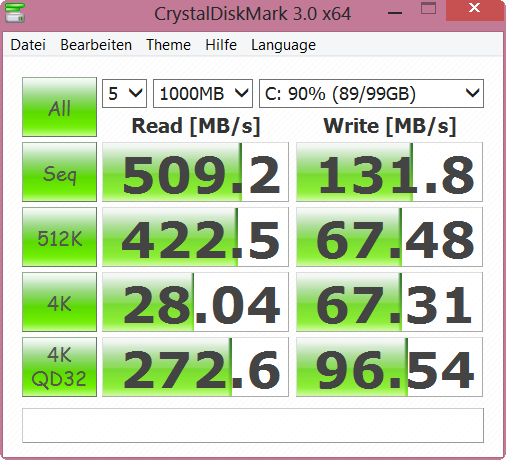
Task: Open the Bearbeiten menu
Action: pyautogui.click(x=96, y=45)
